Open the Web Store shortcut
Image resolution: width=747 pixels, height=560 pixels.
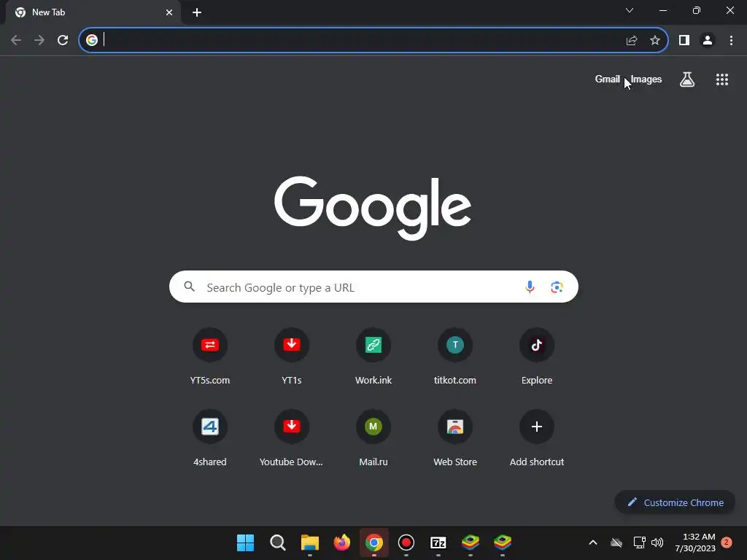455,437
